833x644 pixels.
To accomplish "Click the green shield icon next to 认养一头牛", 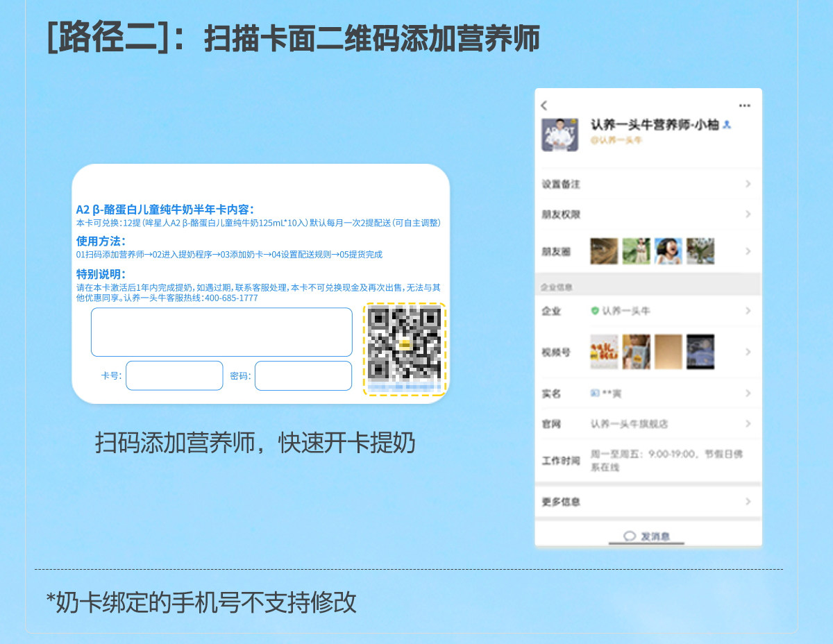I will pos(595,311).
